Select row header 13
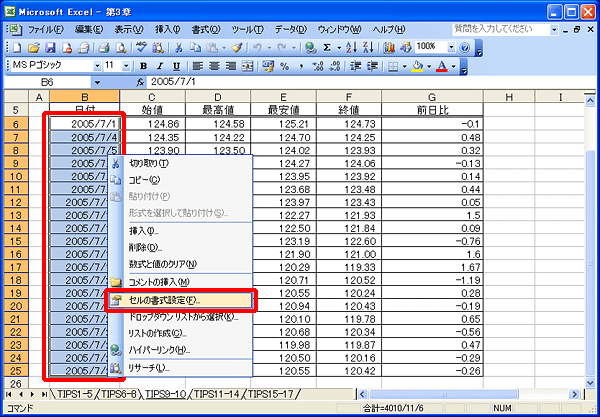Viewport: 600px width, 417px height. coord(16,215)
